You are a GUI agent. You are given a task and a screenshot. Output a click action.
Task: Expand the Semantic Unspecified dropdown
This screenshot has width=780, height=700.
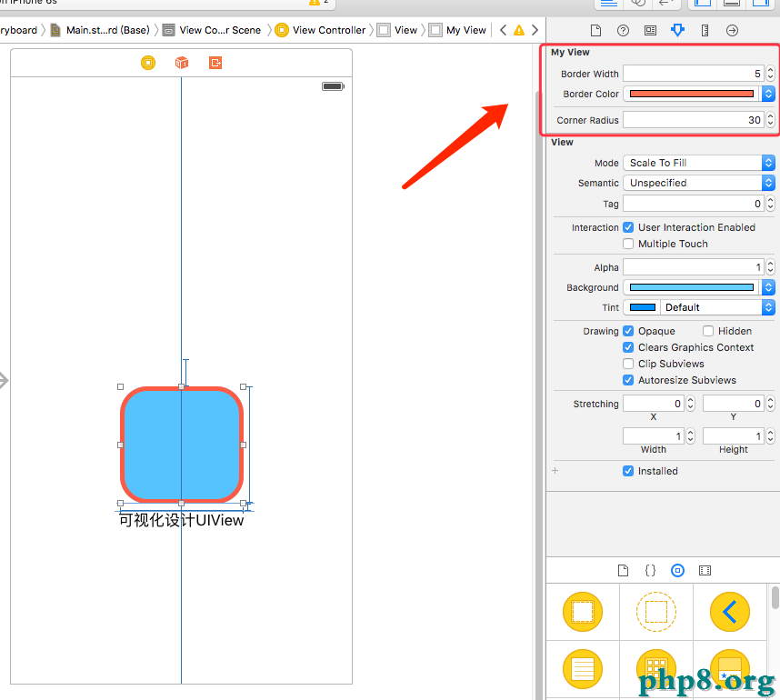tap(698, 183)
